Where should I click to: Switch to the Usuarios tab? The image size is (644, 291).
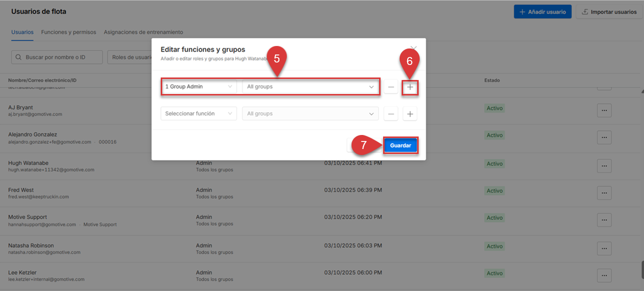click(x=23, y=32)
